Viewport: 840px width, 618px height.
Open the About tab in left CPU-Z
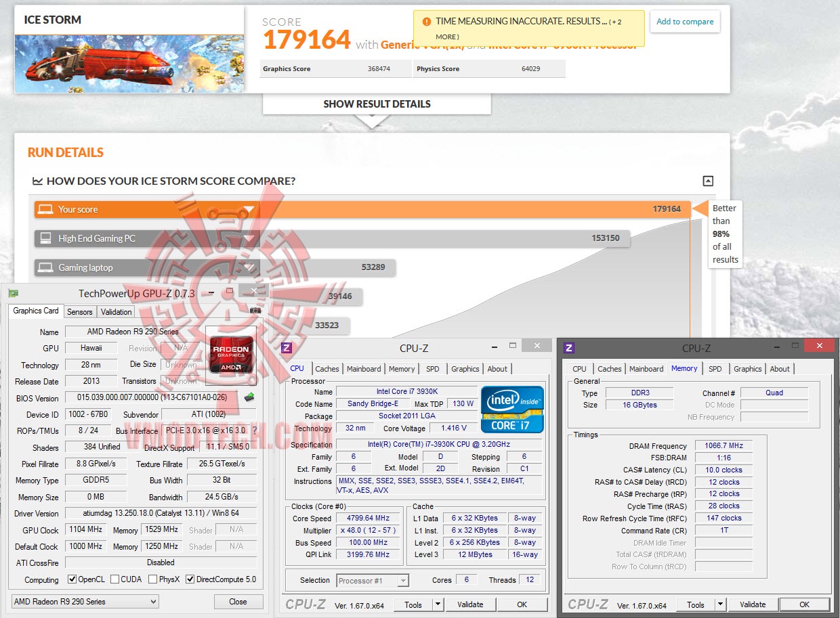[x=497, y=369]
